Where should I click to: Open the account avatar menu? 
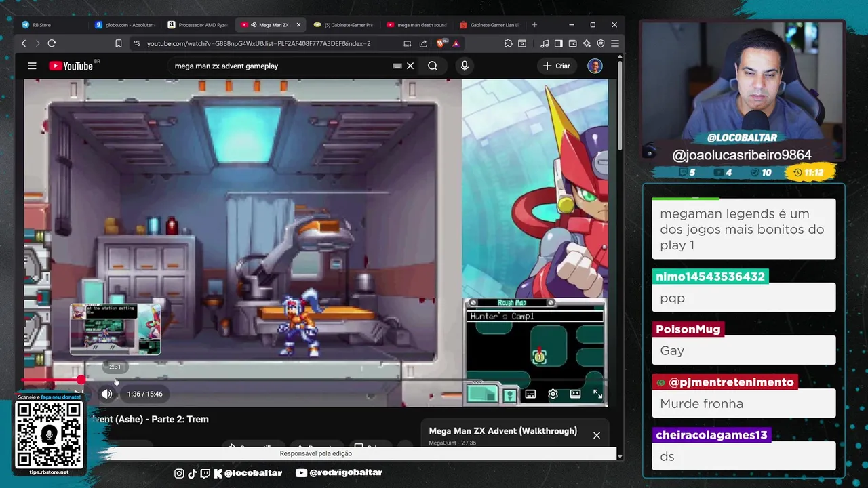click(595, 66)
